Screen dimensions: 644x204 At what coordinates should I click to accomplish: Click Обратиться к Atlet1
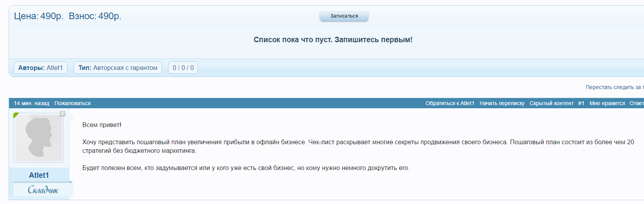(450, 103)
